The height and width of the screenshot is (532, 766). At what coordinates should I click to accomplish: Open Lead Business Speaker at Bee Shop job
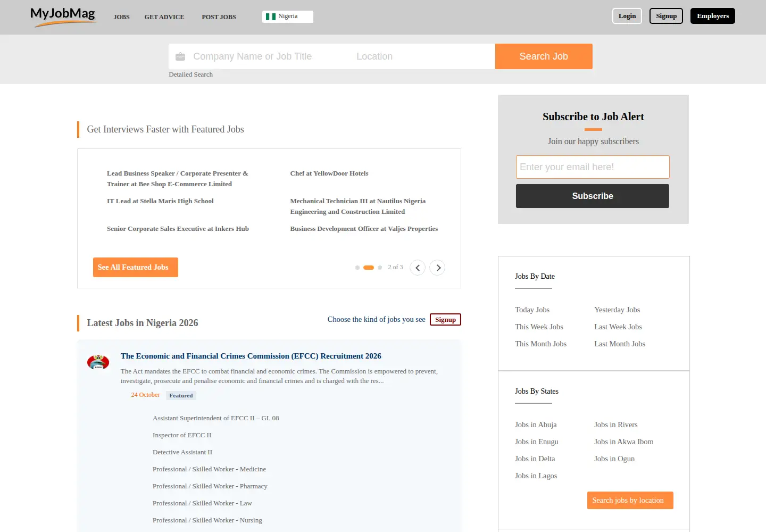coord(177,179)
